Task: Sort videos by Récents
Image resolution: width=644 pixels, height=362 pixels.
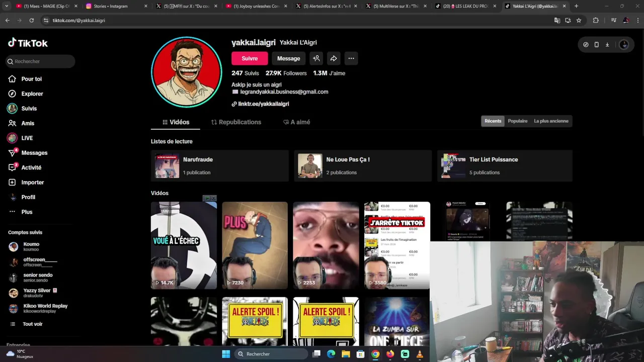Action: [x=493, y=121]
